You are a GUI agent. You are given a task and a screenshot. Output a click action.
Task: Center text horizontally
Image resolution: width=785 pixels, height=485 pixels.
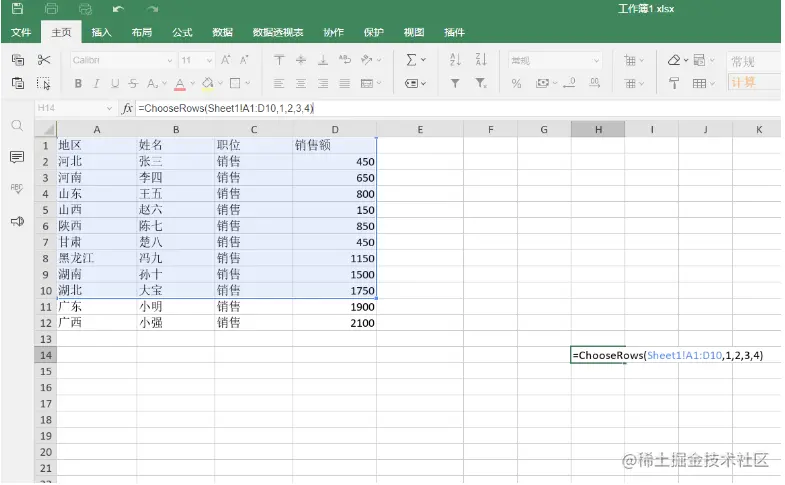(301, 84)
